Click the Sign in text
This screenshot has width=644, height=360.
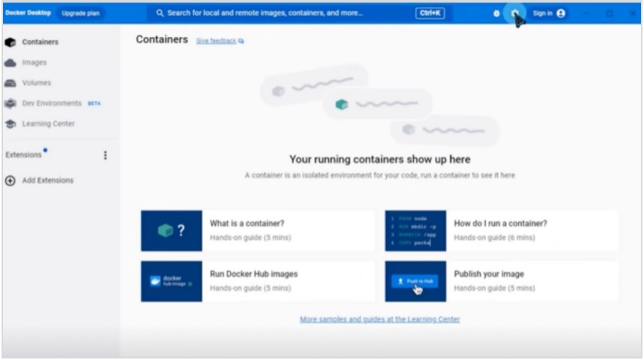pos(543,14)
